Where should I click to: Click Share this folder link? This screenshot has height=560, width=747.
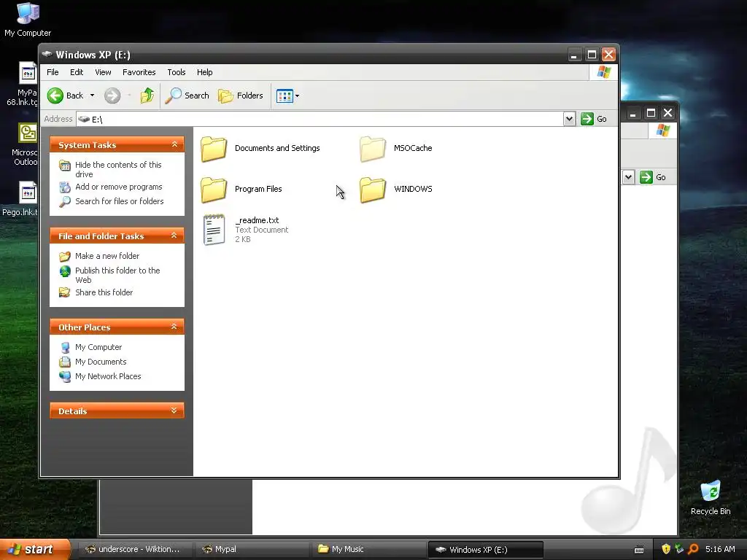pos(104,292)
